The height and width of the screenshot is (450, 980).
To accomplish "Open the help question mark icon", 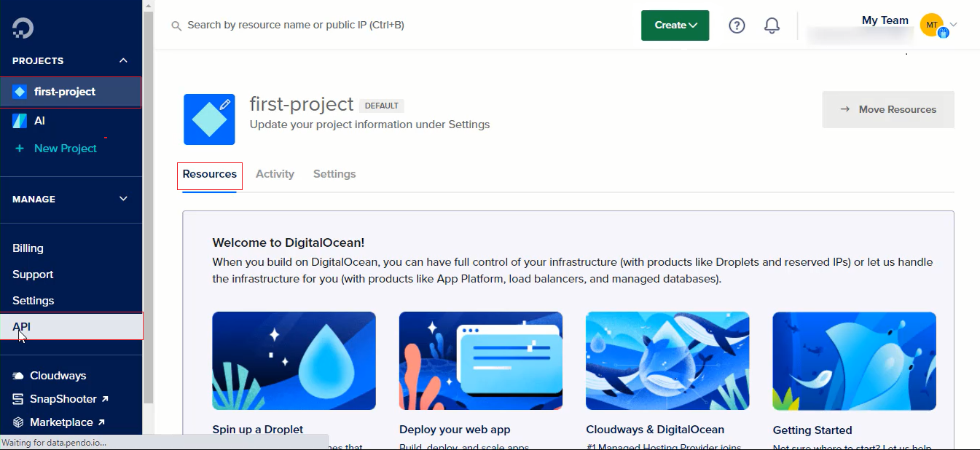I will tap(737, 25).
